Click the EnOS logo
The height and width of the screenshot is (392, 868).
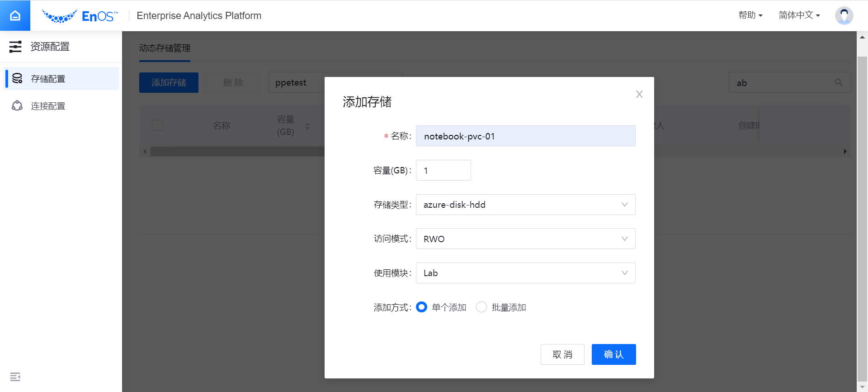(80, 16)
